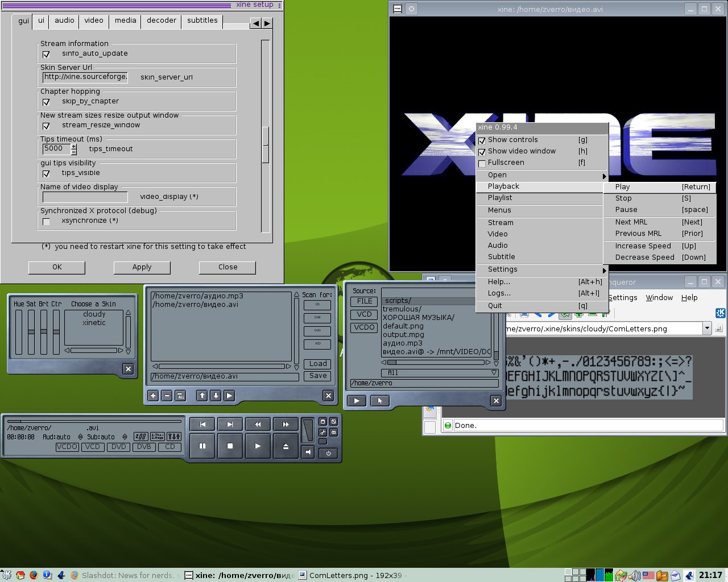Open the Konqueror location bar dropdown arrow
728x582 pixels.
pos(707,328)
